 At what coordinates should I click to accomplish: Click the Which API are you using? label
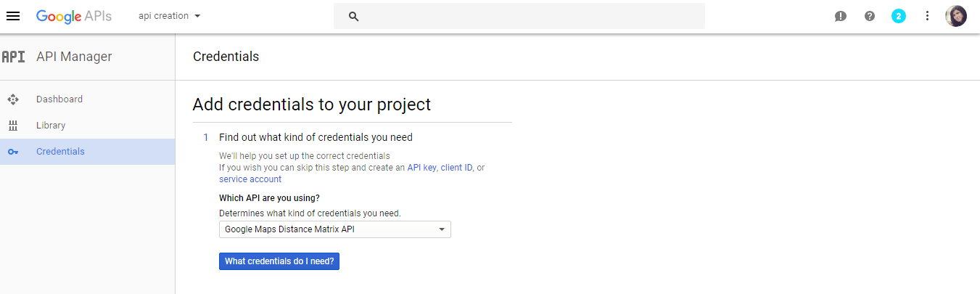pos(269,198)
